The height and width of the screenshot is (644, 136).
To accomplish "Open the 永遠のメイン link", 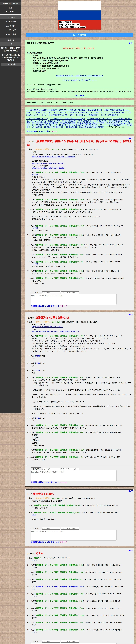I will click(x=70, y=75).
